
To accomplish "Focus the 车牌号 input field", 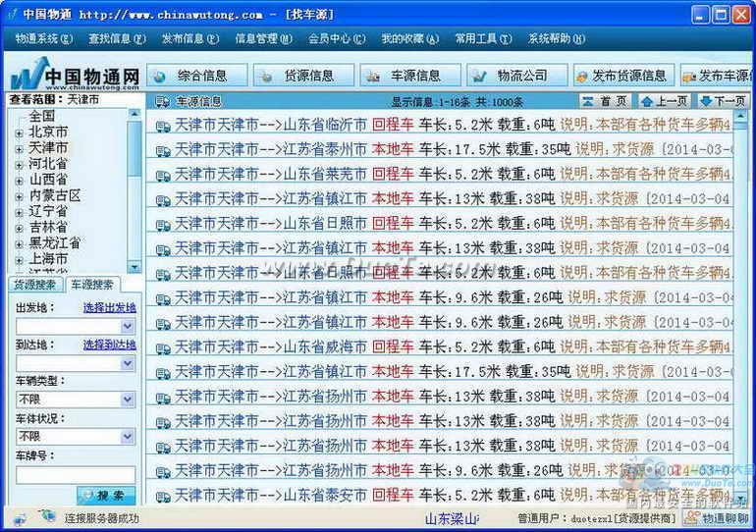I will 76,475.
